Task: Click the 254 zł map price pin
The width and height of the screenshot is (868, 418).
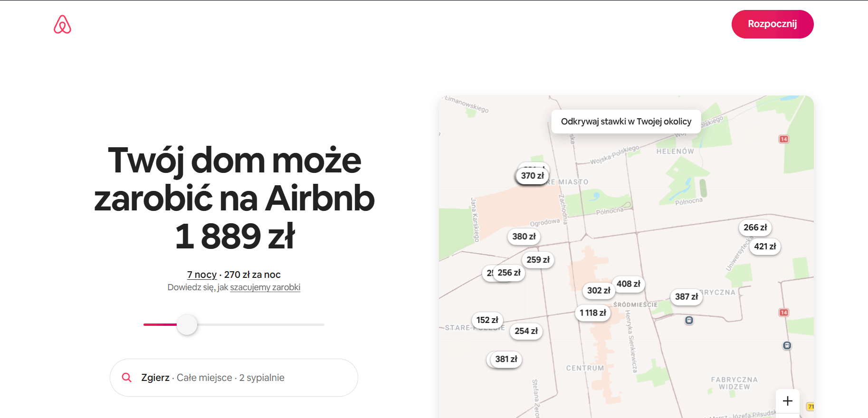Action: [x=526, y=331]
